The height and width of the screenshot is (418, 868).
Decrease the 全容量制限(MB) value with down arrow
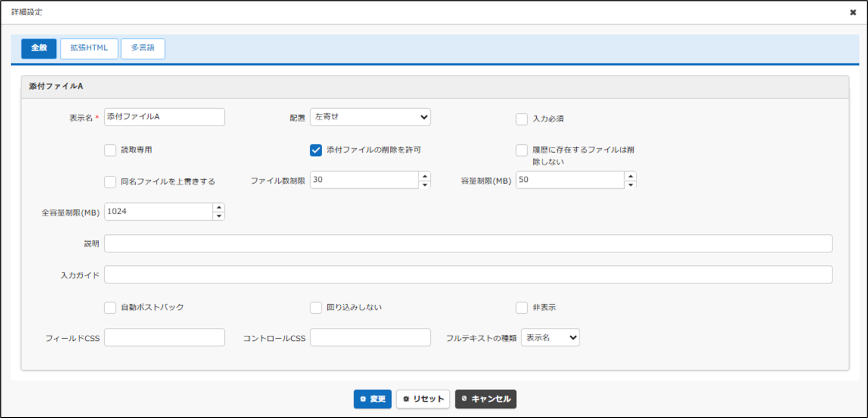[219, 216]
